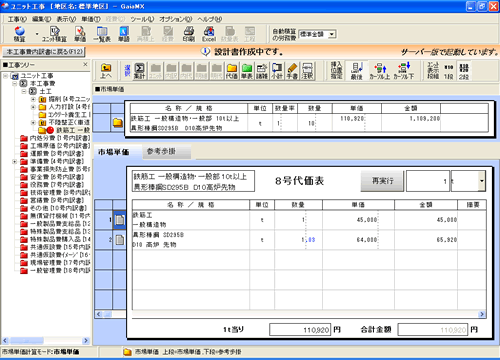Expand the 掘削 tree node
500x360 pixels.
(33, 99)
